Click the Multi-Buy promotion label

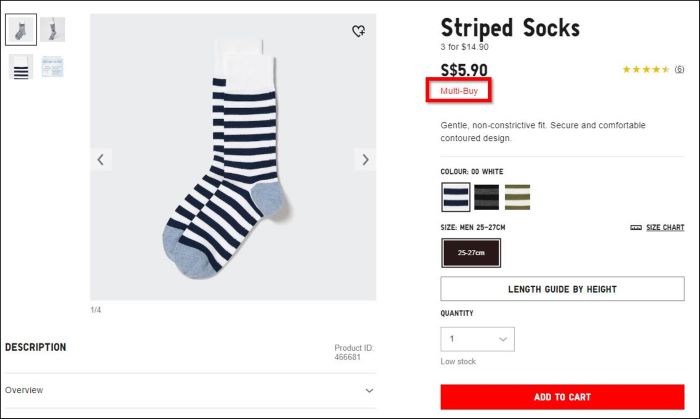(461, 91)
